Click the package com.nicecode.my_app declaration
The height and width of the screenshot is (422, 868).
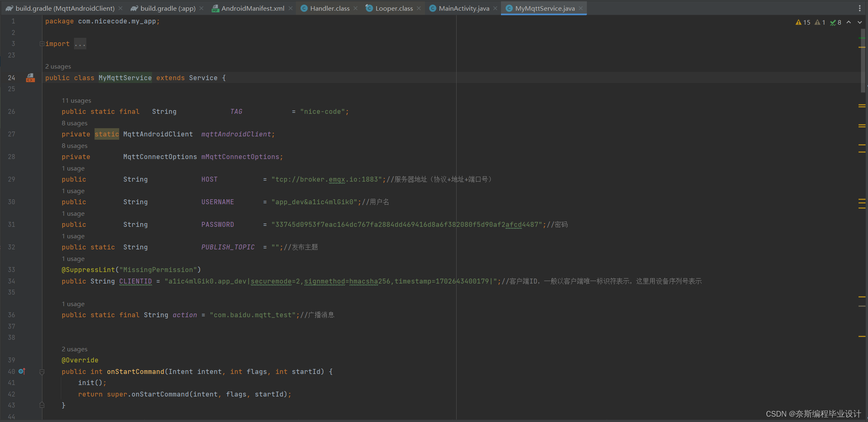pos(102,21)
